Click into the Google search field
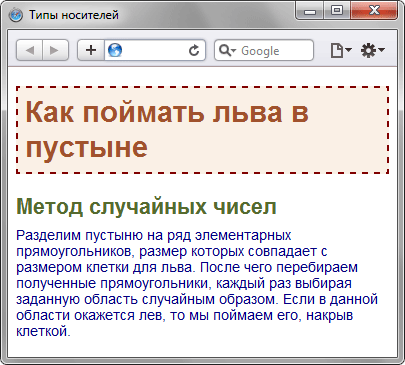This screenshot has width=405, height=365. tap(264, 50)
